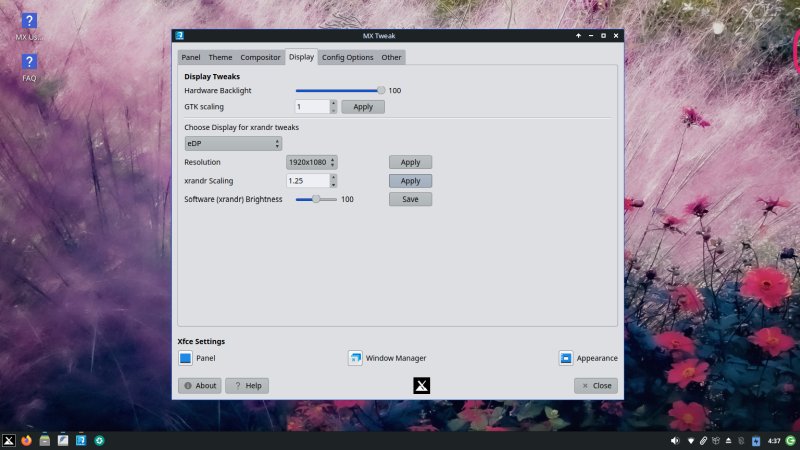
Task: Click the MX logo at dialog bottom
Action: pyautogui.click(x=421, y=386)
